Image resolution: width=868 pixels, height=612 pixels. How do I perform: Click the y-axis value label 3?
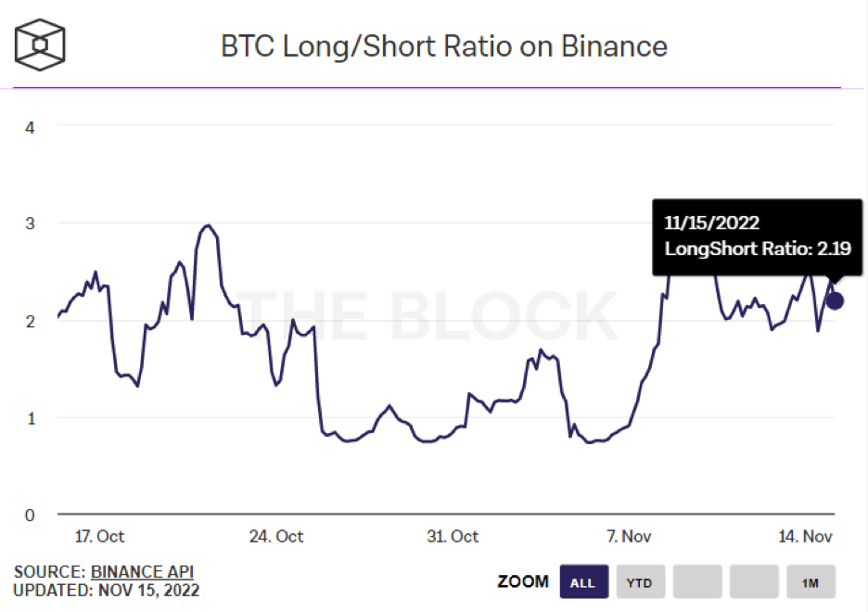tap(30, 223)
